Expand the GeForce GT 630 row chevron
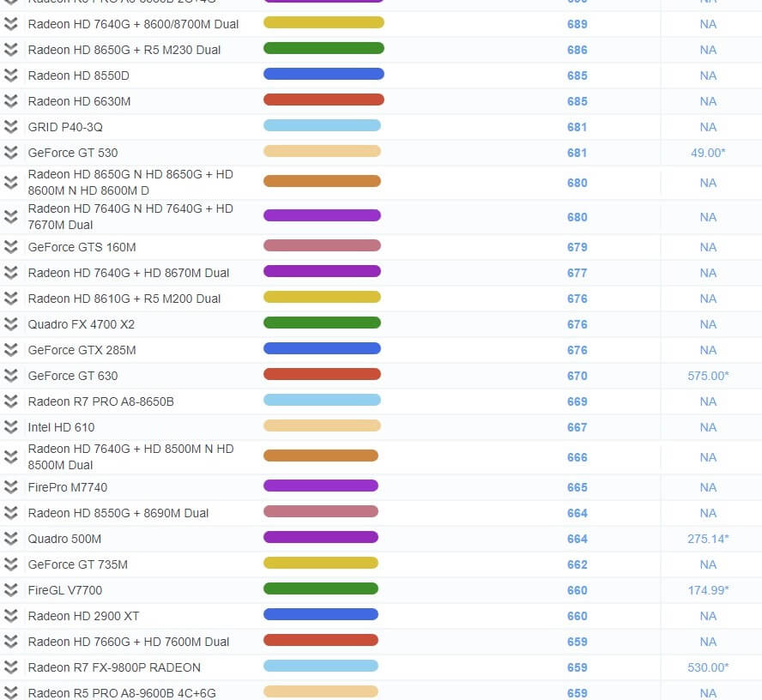This screenshot has width=762, height=700. point(10,376)
